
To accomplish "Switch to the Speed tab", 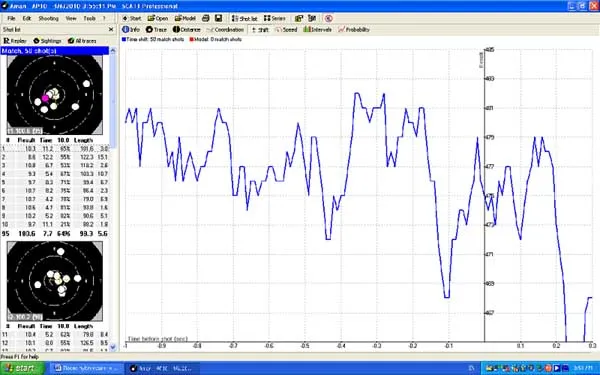I will (286, 29).
